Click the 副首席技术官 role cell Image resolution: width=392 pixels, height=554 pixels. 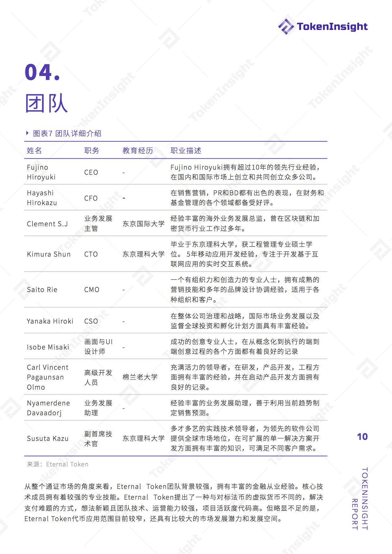point(98,439)
